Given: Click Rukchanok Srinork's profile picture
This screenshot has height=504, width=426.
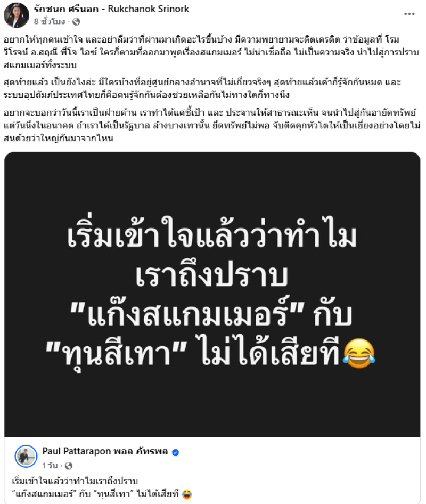Looking at the screenshot, I should click(x=16, y=15).
